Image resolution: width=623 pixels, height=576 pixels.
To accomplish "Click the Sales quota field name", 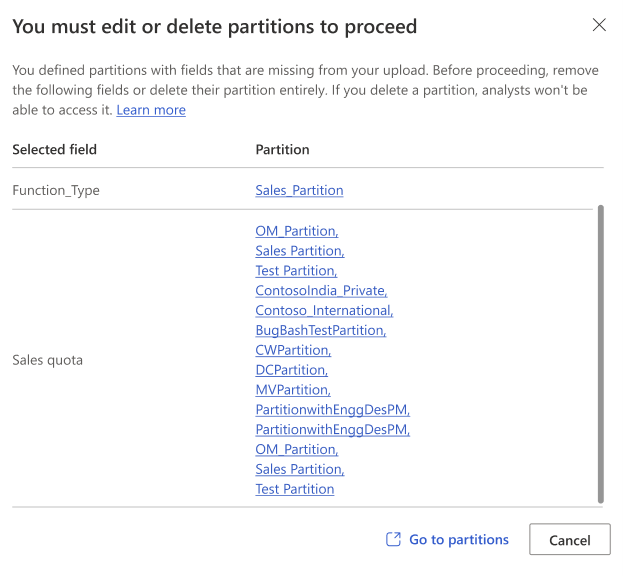I will [x=48, y=360].
